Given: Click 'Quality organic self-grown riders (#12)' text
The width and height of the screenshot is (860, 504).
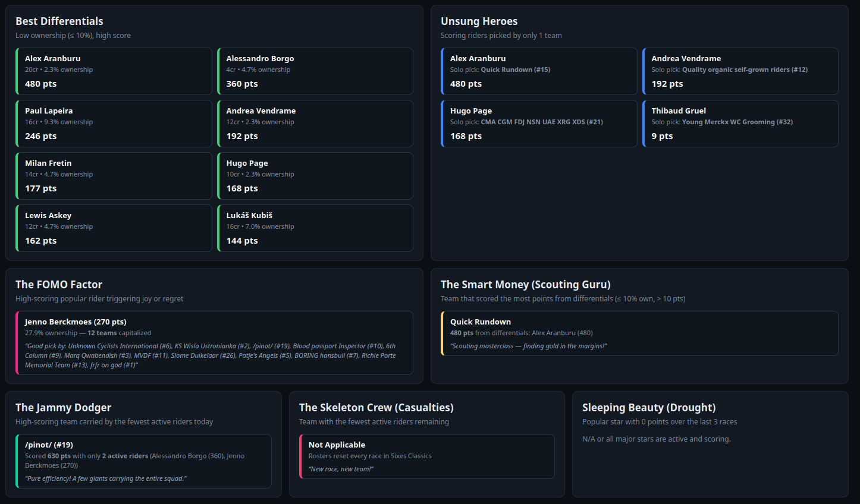Looking at the screenshot, I should pyautogui.click(x=745, y=70).
